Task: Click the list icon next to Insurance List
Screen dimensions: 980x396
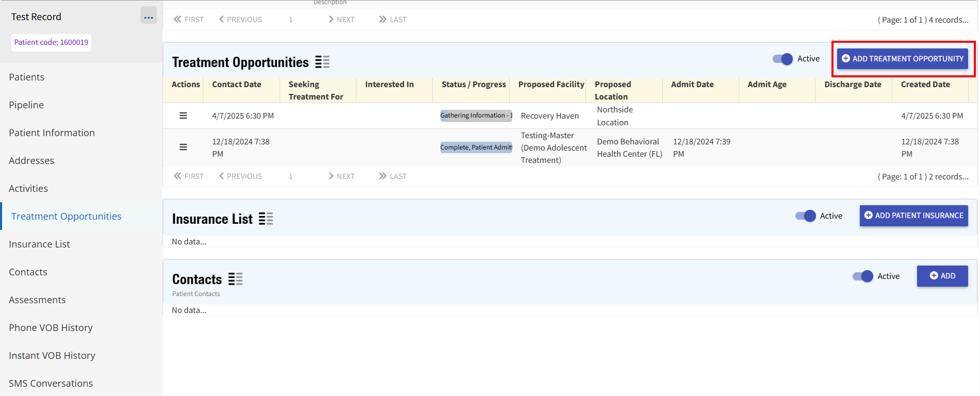Action: 266,219
